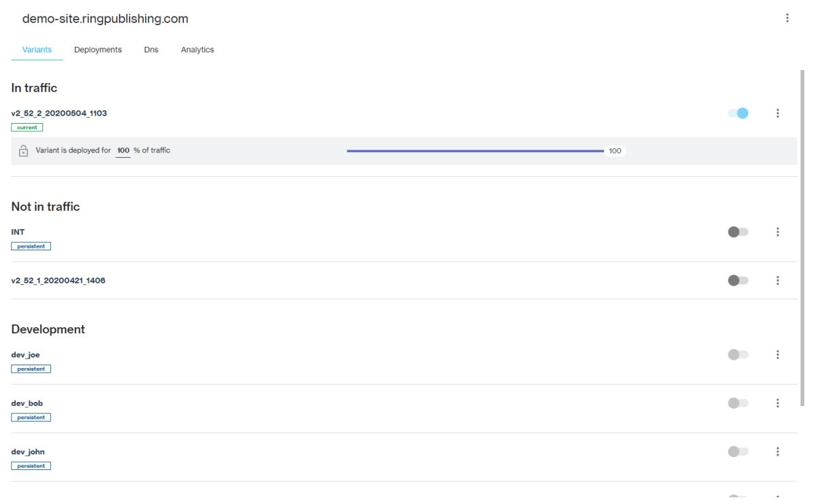Edit the traffic percentage input field

point(123,151)
